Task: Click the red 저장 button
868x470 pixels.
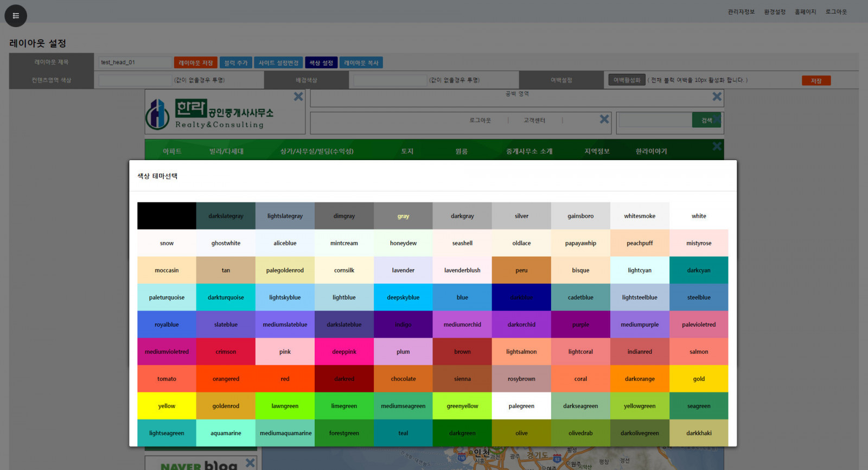Action: [x=816, y=81]
